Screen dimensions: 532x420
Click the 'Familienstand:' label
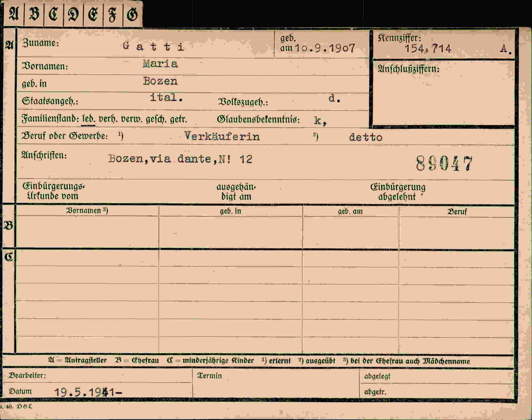pos(50,119)
